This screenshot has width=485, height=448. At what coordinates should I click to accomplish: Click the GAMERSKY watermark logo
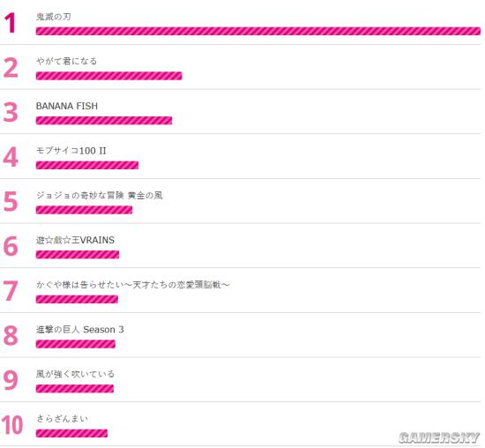point(439,437)
